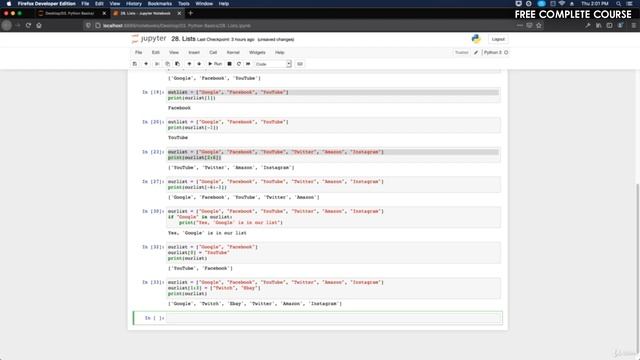Open Jupyter Help menu
640x360 pixels.
[280, 53]
